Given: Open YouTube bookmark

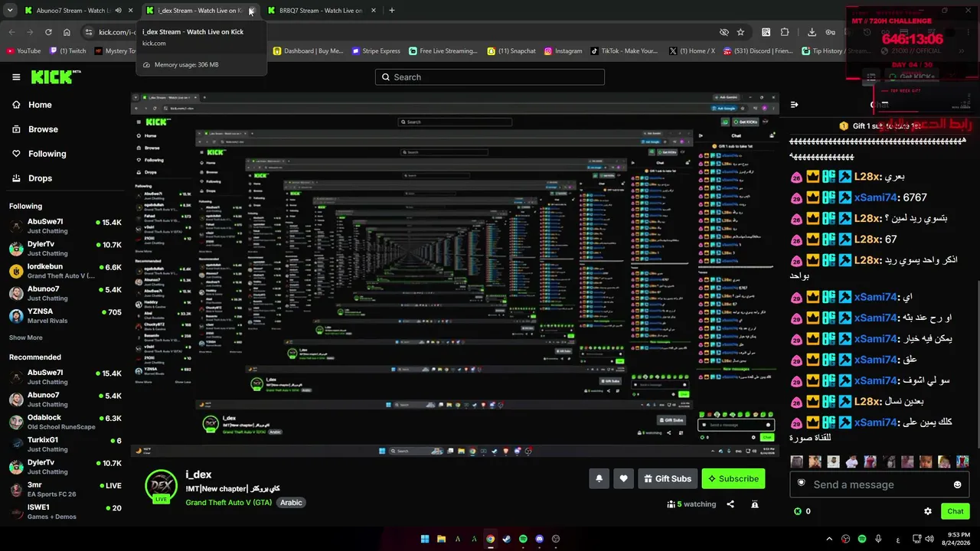Looking at the screenshot, I should 24,51.
